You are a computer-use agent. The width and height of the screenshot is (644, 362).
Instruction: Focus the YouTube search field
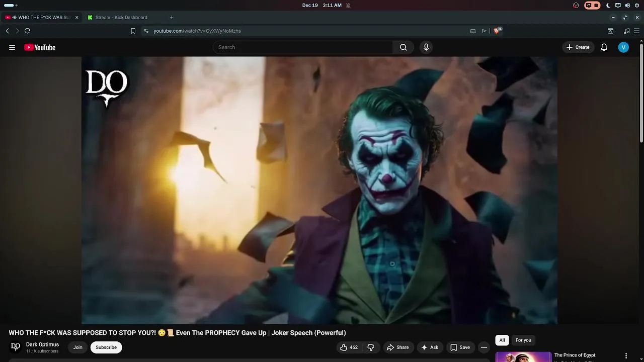coord(303,47)
